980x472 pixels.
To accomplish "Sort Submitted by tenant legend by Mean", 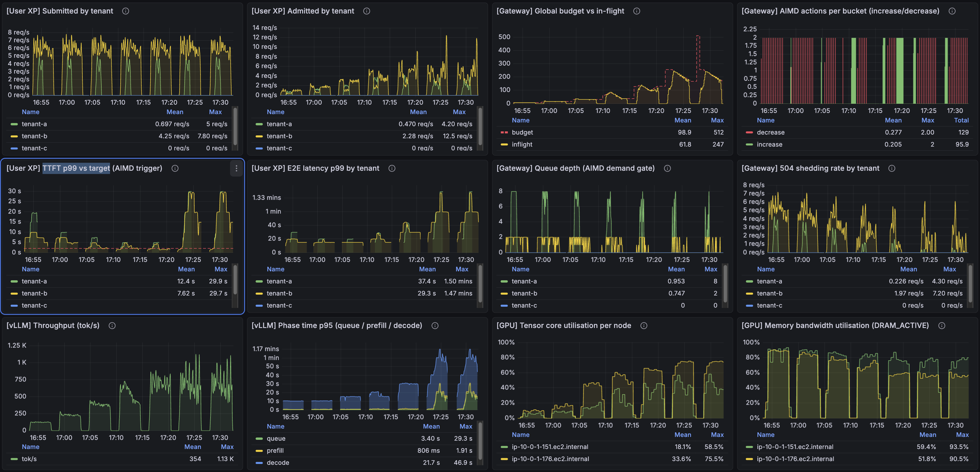I will [175, 112].
